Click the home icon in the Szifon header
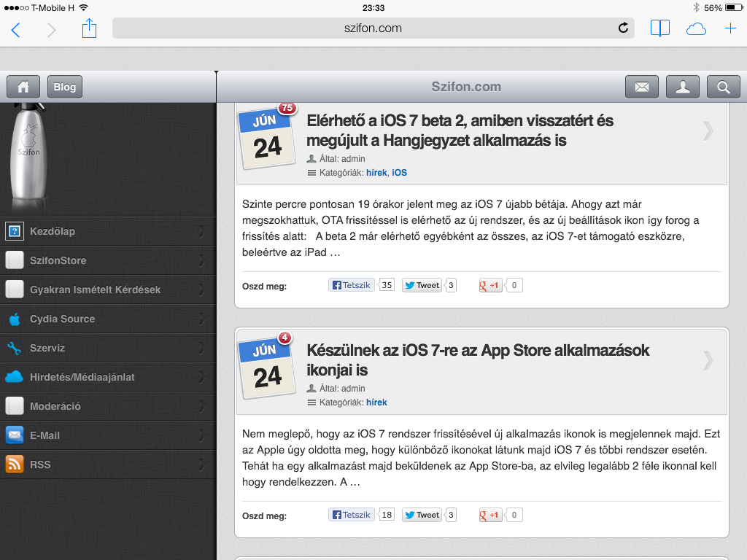This screenshot has height=560, width=747. pos(23,87)
